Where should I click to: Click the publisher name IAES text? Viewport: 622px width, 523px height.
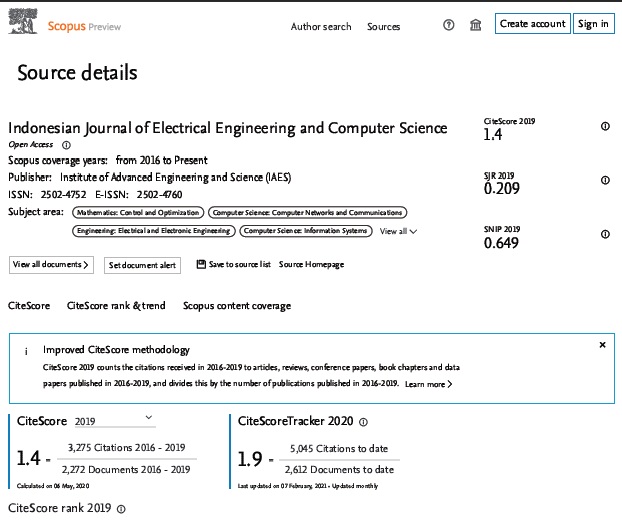click(x=175, y=177)
